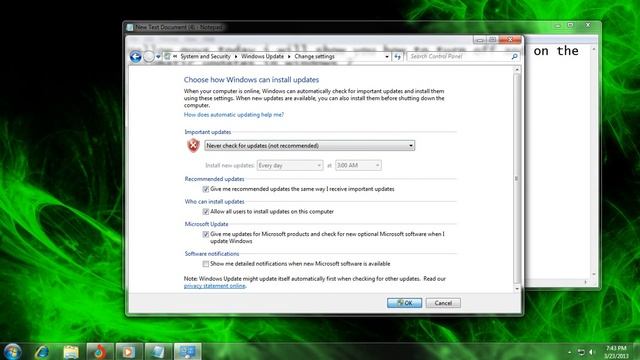Click the Notepad window title bar icon
This screenshot has height=360, width=640.
point(130,27)
